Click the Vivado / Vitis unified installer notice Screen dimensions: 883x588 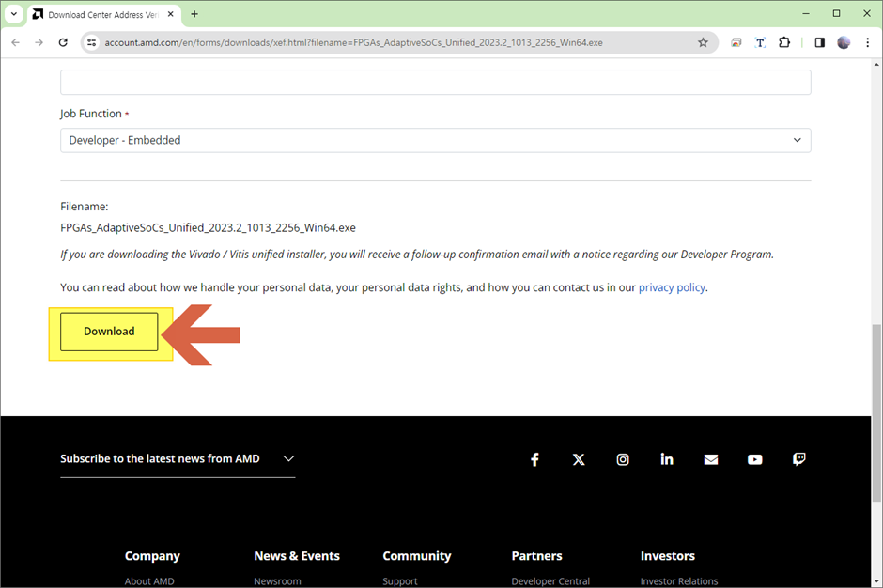coord(417,255)
